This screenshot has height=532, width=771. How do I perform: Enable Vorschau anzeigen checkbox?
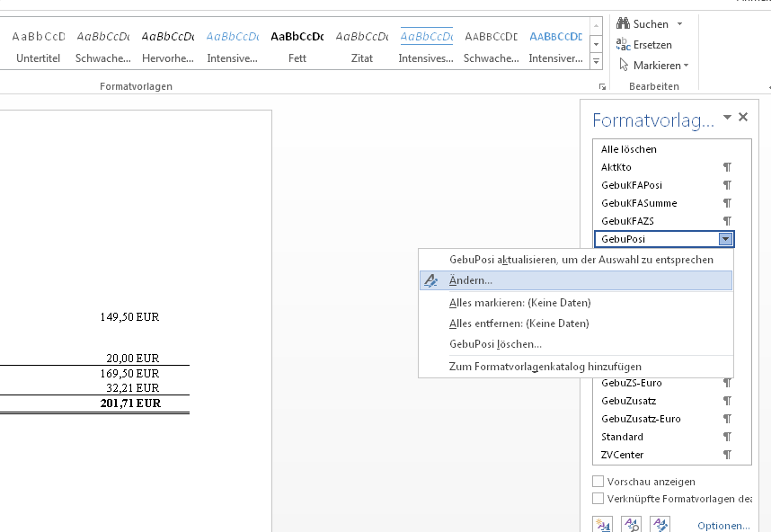pyautogui.click(x=598, y=482)
